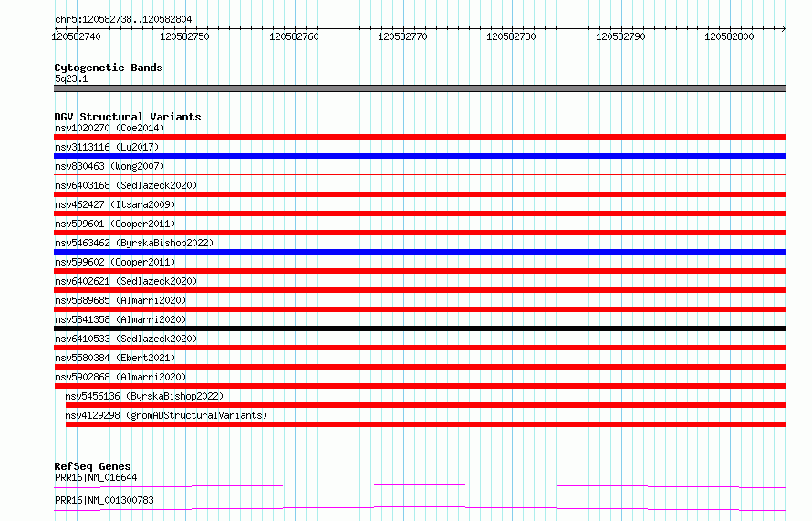Click the red bar under nsv6403168
Screen dimensions: 812x521
(420, 194)
